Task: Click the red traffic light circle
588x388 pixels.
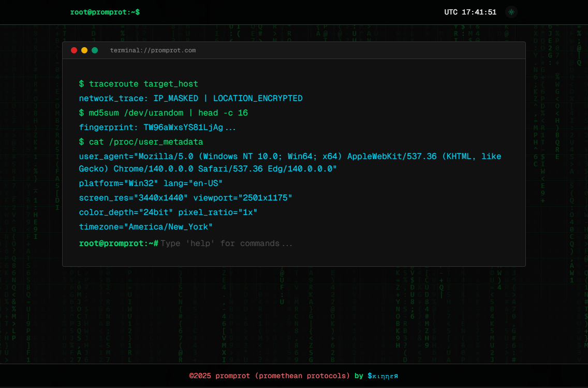Action: tap(74, 50)
